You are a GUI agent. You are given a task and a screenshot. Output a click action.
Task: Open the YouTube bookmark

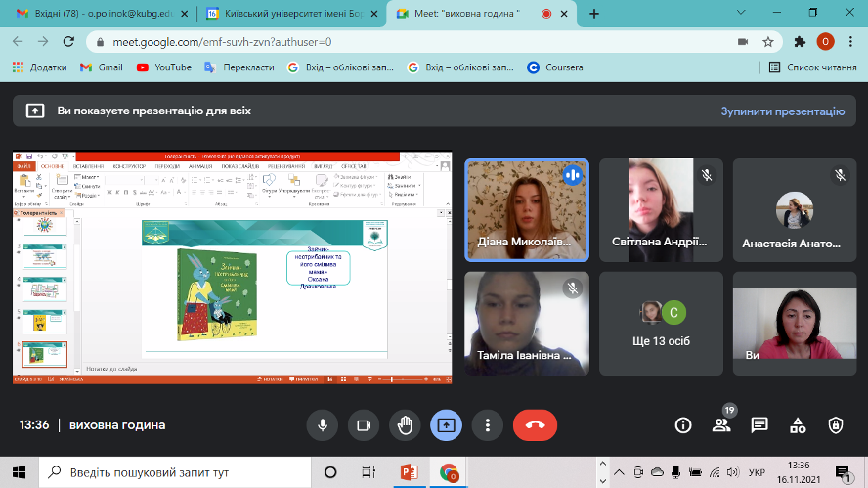click(164, 67)
